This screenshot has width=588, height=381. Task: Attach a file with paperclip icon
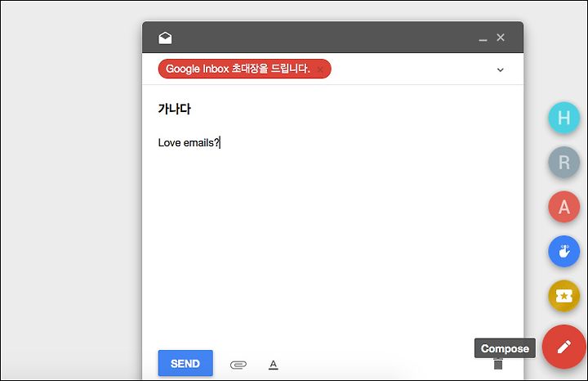point(238,365)
